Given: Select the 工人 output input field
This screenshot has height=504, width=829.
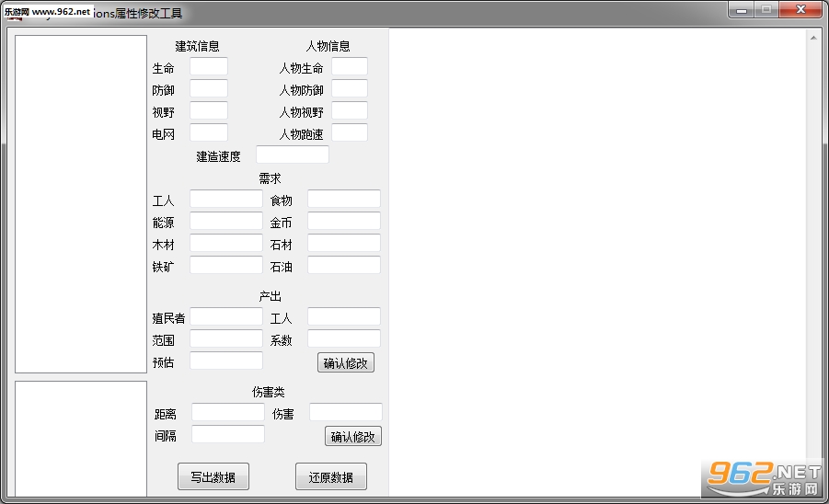Looking at the screenshot, I should tap(344, 317).
